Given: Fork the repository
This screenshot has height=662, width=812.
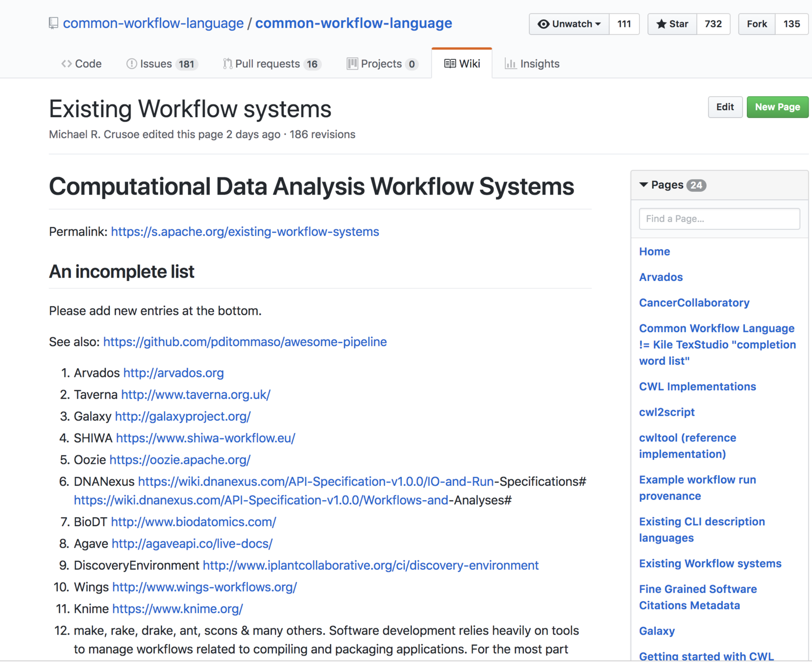Looking at the screenshot, I should (x=757, y=24).
